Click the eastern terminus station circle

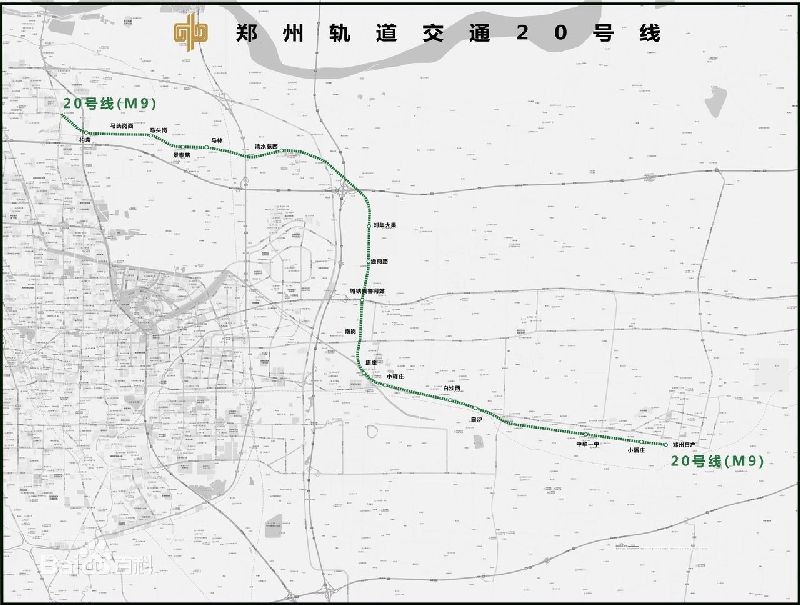coord(666,444)
